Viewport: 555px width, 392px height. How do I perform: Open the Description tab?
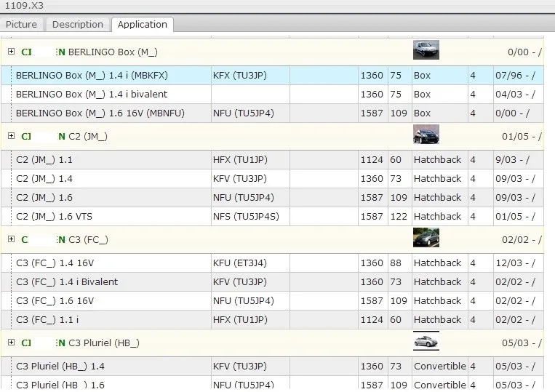click(78, 25)
